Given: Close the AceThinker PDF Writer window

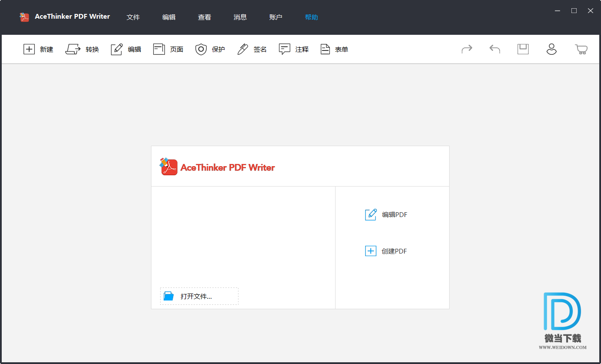Looking at the screenshot, I should (591, 10).
